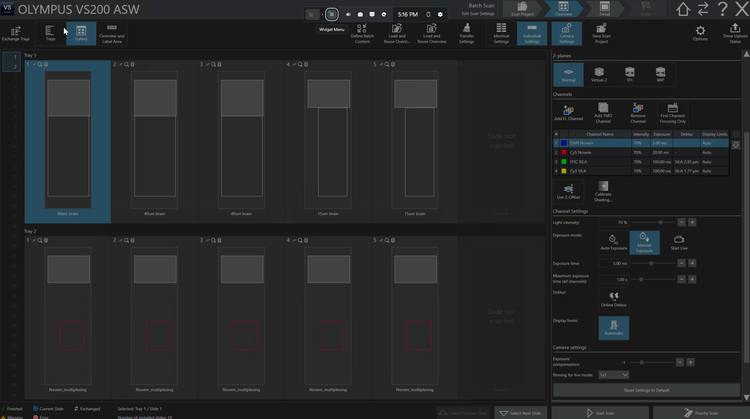The image size is (750, 419).
Task: Switch to the Trays view tab
Action: click(50, 33)
